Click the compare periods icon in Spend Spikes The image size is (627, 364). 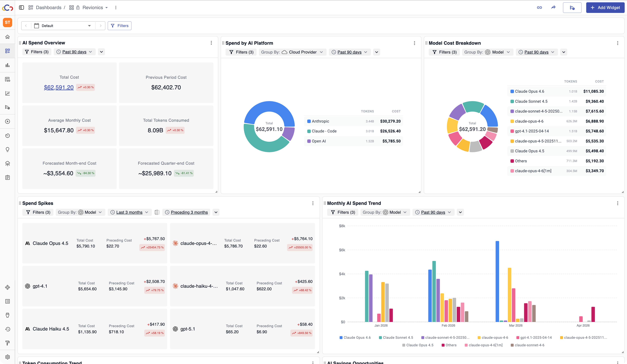click(x=157, y=212)
